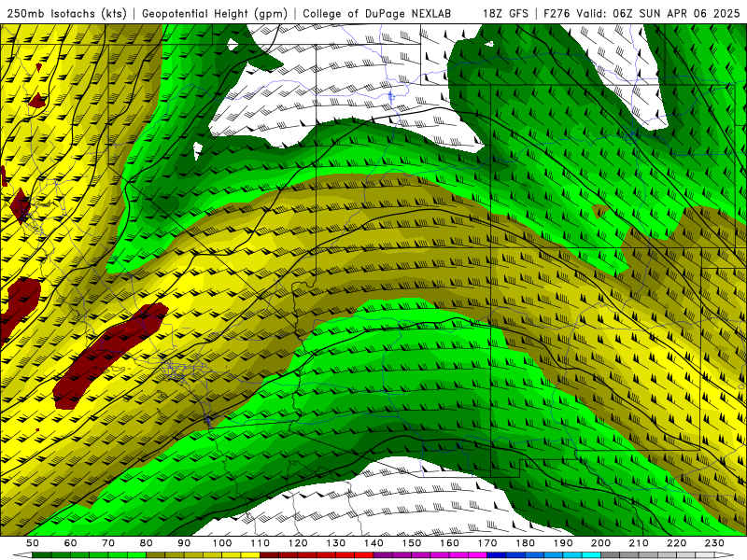Click the '220' label on the color scale
The height and width of the screenshot is (560, 747).
(676, 543)
